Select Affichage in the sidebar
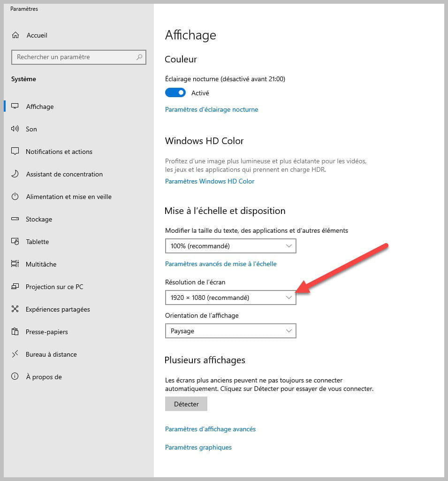Image resolution: width=448 pixels, height=481 pixels. point(40,107)
